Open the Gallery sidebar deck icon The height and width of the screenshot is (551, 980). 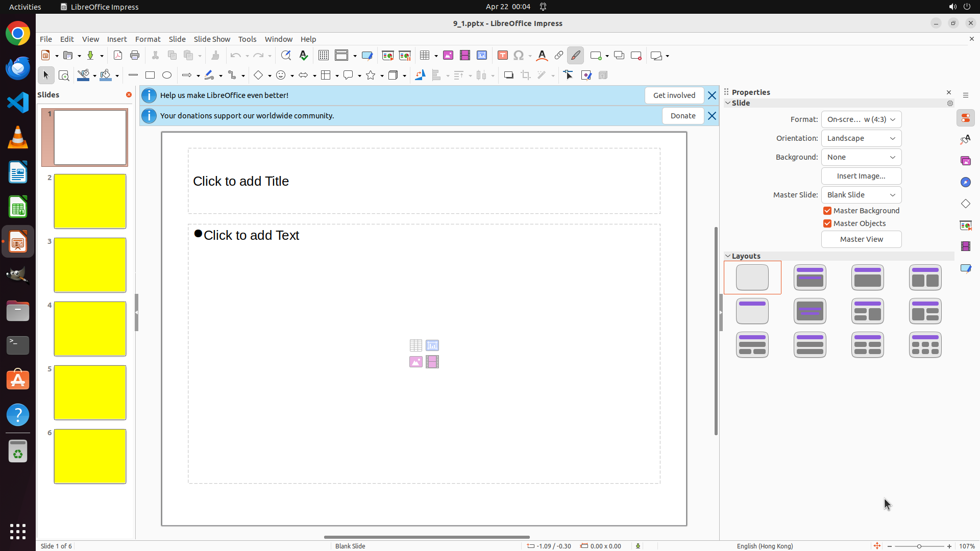965,161
